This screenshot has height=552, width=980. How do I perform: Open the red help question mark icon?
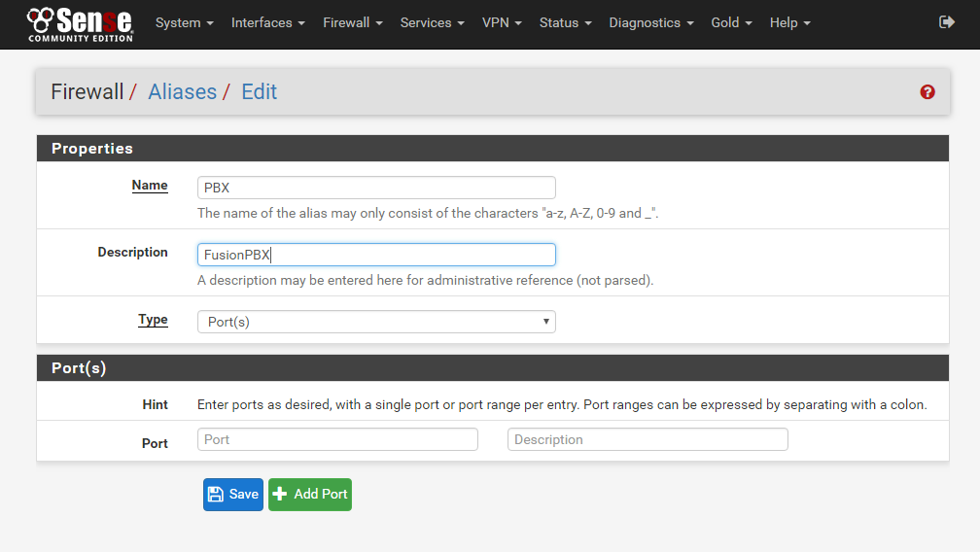927,92
